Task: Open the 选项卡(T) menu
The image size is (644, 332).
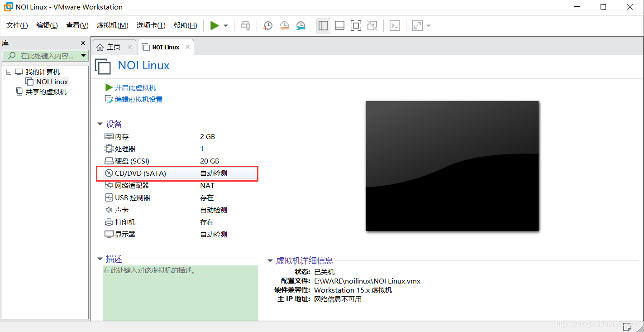Action: pos(151,25)
